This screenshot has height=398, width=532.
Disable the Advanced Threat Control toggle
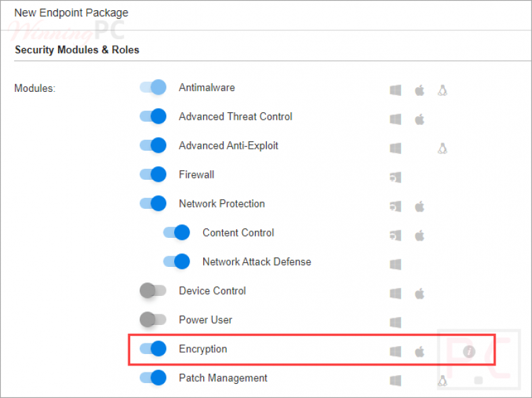pyautogui.click(x=153, y=116)
